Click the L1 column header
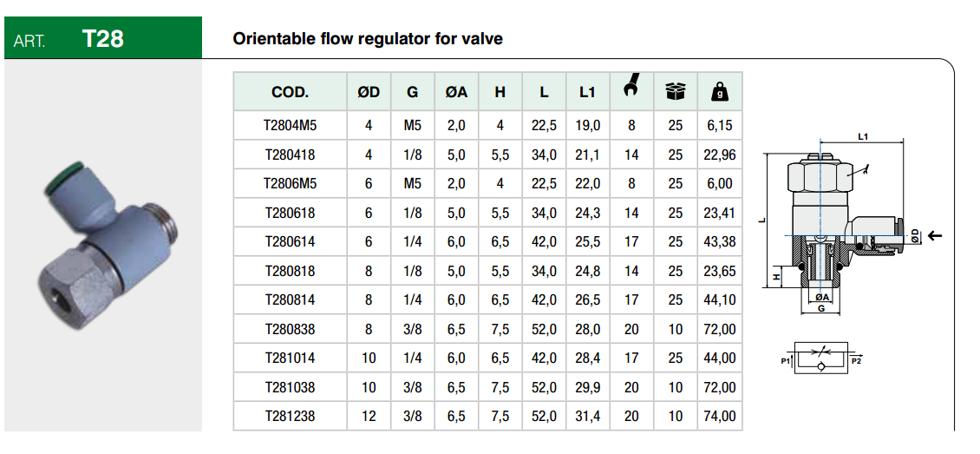 [587, 91]
